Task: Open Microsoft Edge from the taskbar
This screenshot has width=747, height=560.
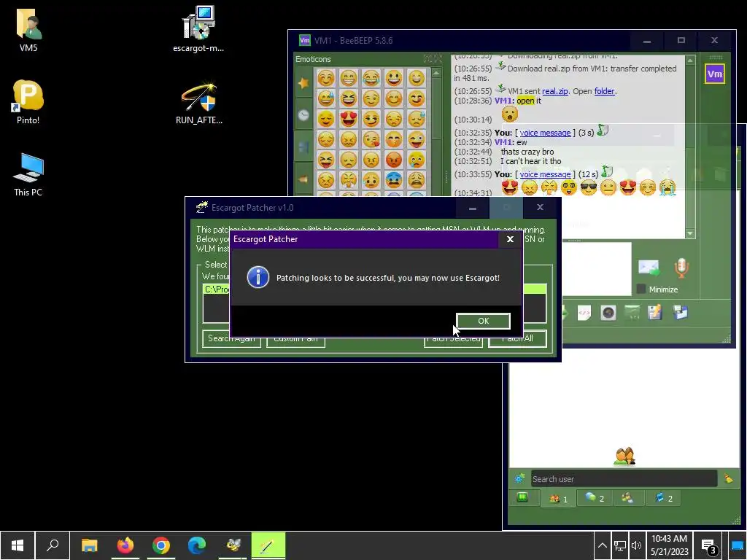Action: [197, 545]
